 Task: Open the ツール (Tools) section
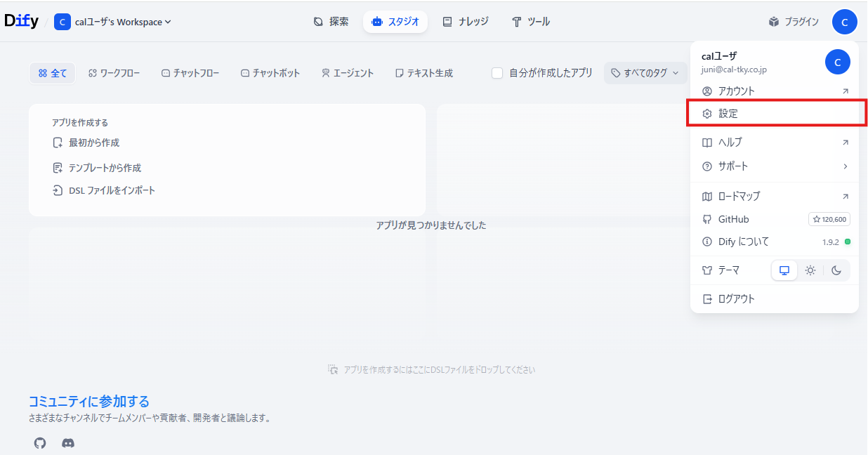click(x=530, y=21)
